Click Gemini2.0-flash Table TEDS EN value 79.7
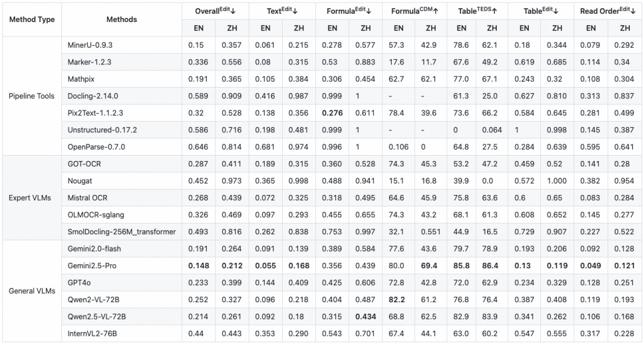Screen dimensions: 644x344 point(461,249)
